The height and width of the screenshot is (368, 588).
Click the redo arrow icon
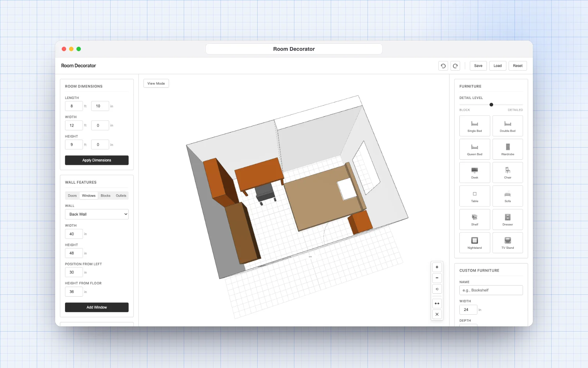(455, 66)
